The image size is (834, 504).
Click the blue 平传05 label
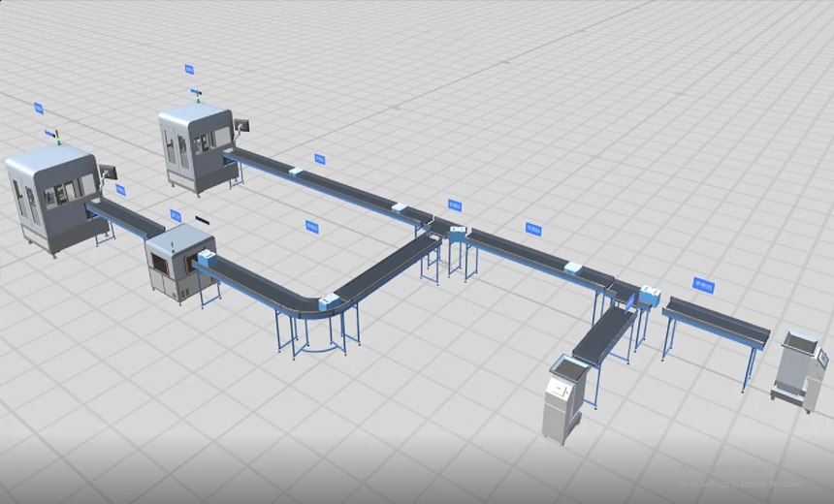click(x=703, y=285)
